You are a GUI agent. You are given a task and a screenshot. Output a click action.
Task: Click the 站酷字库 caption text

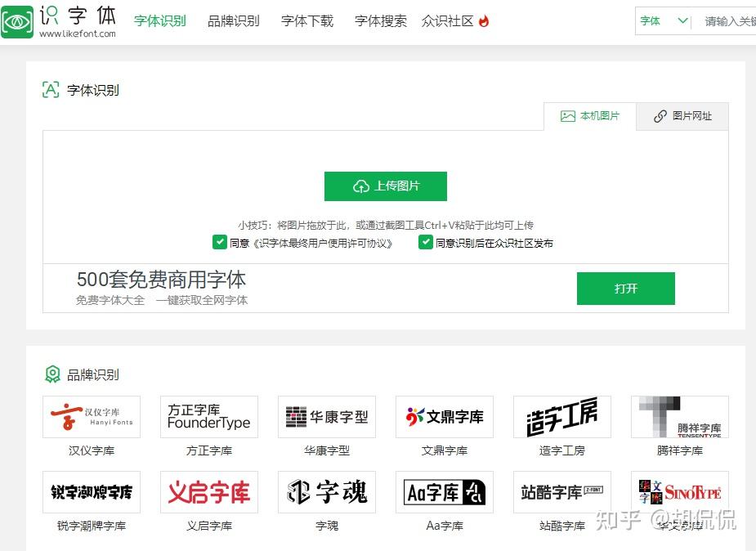point(562,526)
